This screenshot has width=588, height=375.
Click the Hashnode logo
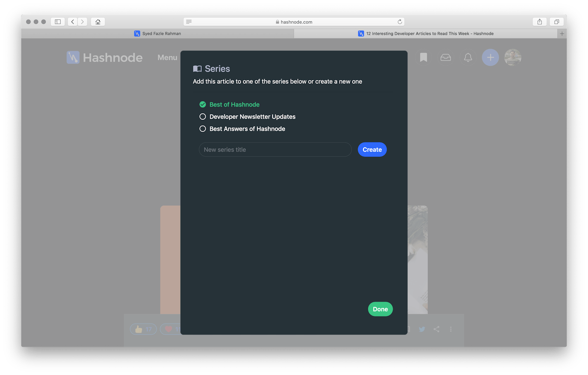[104, 57]
